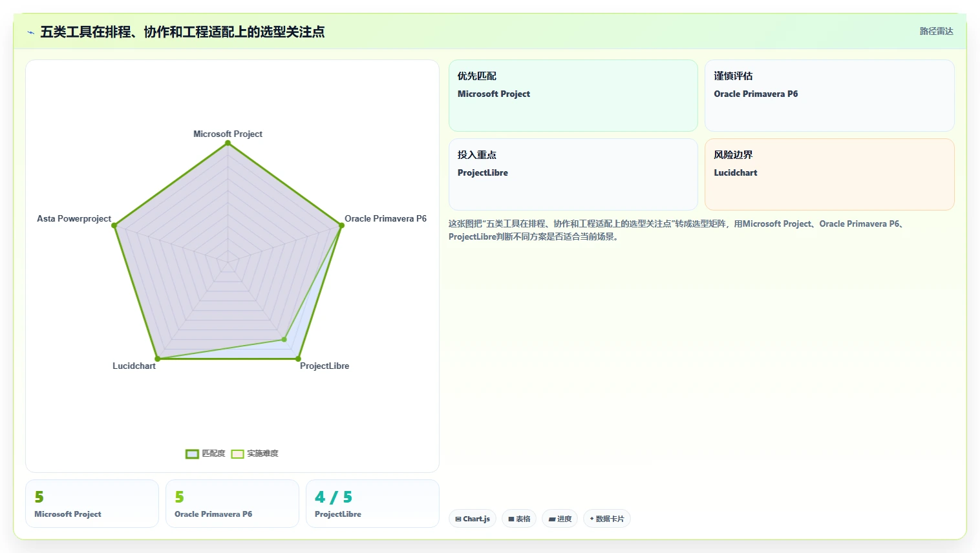
Task: Click the description paragraph starting 这张图把
Action: [676, 230]
